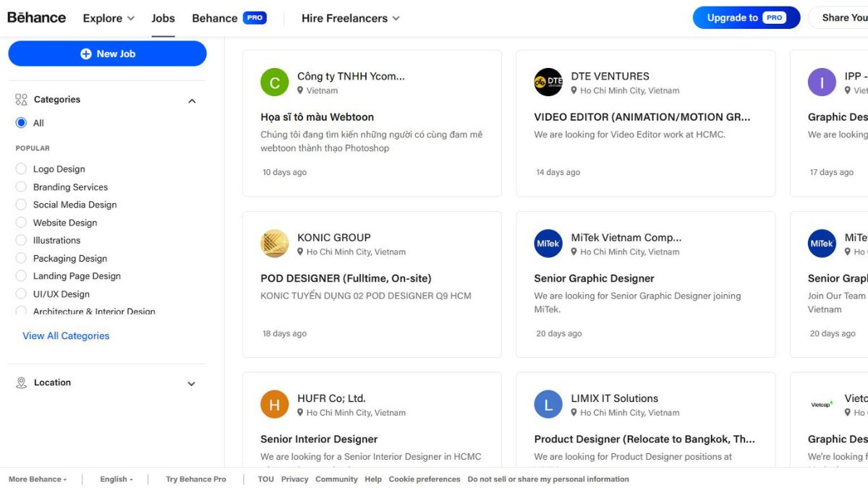Open Try Behance Pro footer link
Image resolution: width=868 pixels, height=488 pixels.
(196, 479)
